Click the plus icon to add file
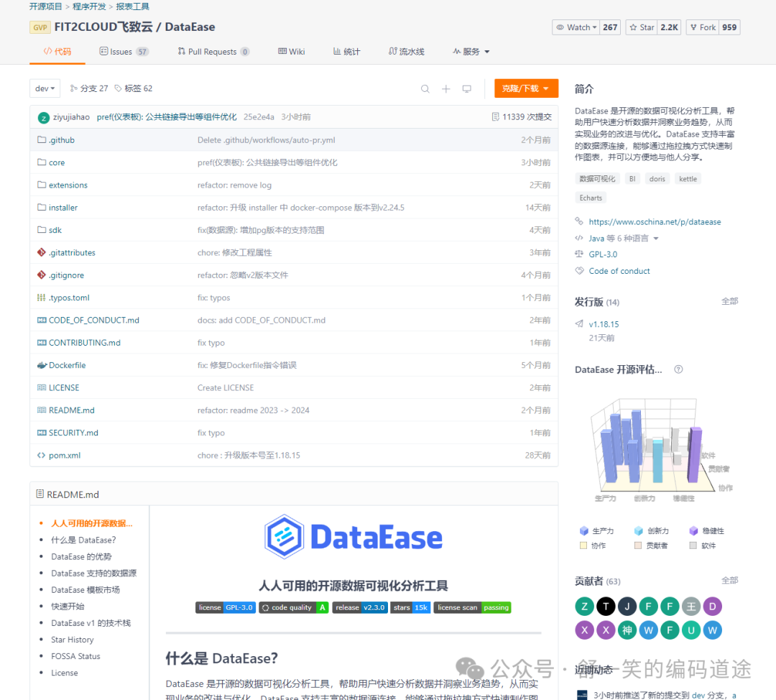The width and height of the screenshot is (776, 700). pyautogui.click(x=446, y=88)
